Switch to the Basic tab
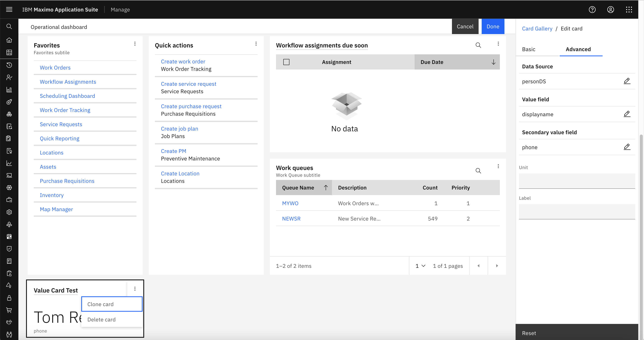 (x=528, y=49)
